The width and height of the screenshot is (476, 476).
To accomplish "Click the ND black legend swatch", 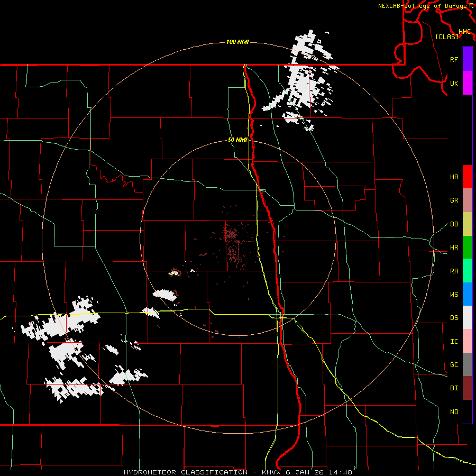I will click(x=467, y=411).
